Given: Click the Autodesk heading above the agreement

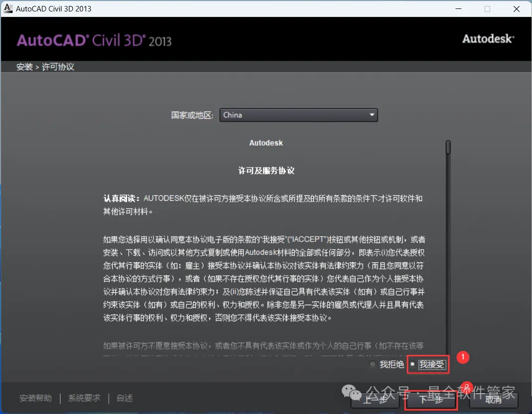Looking at the screenshot, I should click(266, 143).
